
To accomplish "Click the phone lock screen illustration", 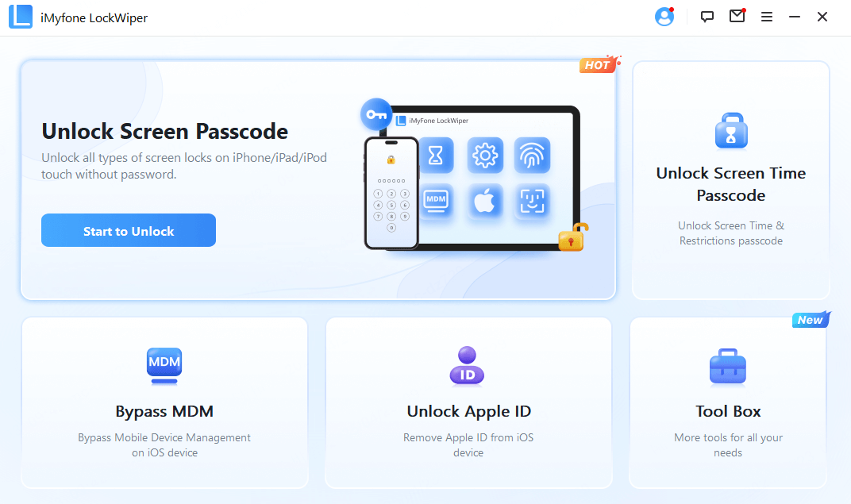I will 391,193.
